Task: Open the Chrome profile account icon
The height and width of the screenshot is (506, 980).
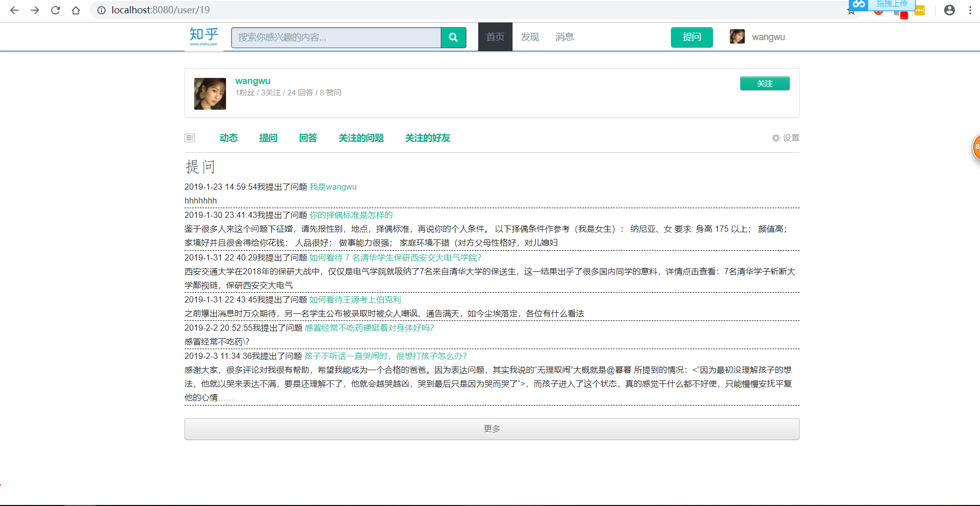Action: coord(949,10)
